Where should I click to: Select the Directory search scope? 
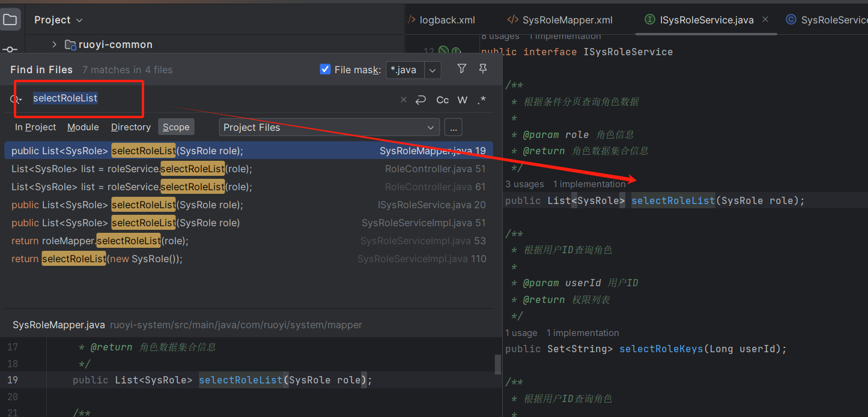point(130,127)
